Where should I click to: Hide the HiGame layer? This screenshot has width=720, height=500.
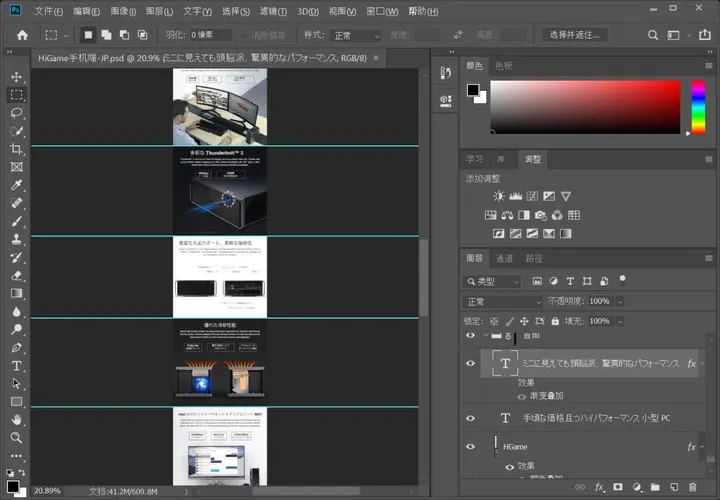coord(471,447)
